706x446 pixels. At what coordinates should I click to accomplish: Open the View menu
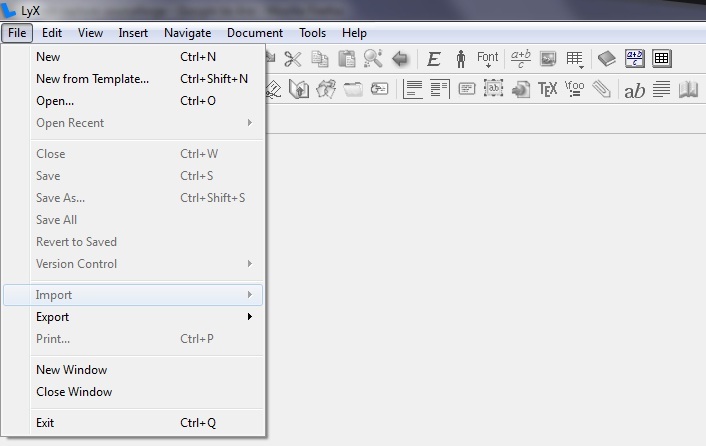pos(90,33)
